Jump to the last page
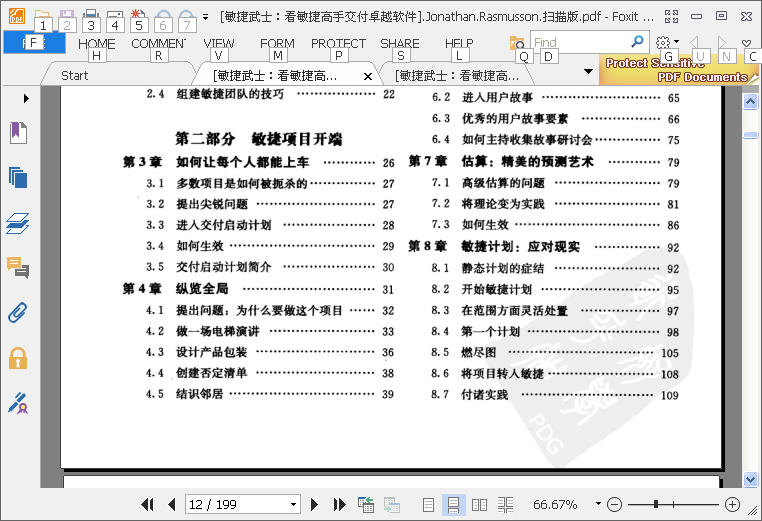Screen dimensions: 762x521 click(339, 505)
